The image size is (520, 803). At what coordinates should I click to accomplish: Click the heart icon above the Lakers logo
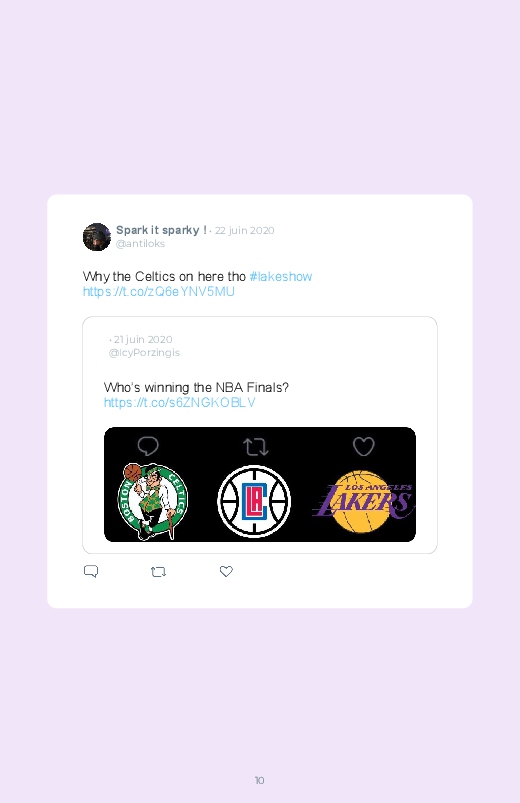(x=364, y=446)
